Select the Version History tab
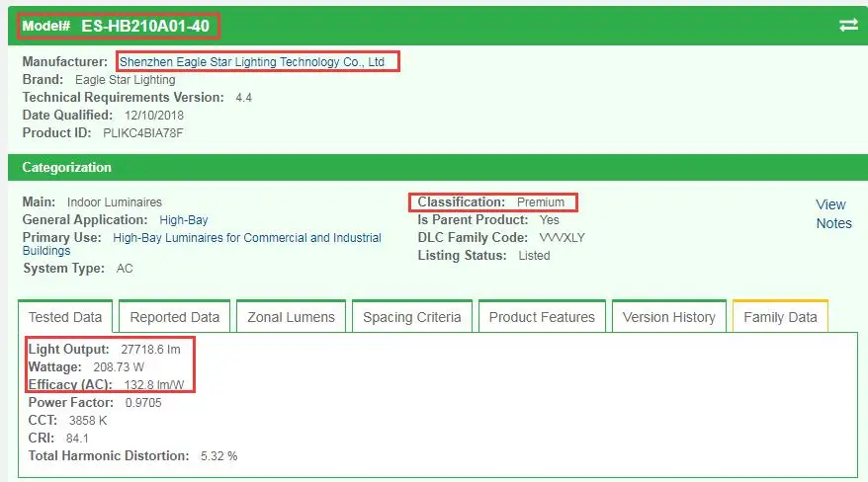 tap(668, 317)
